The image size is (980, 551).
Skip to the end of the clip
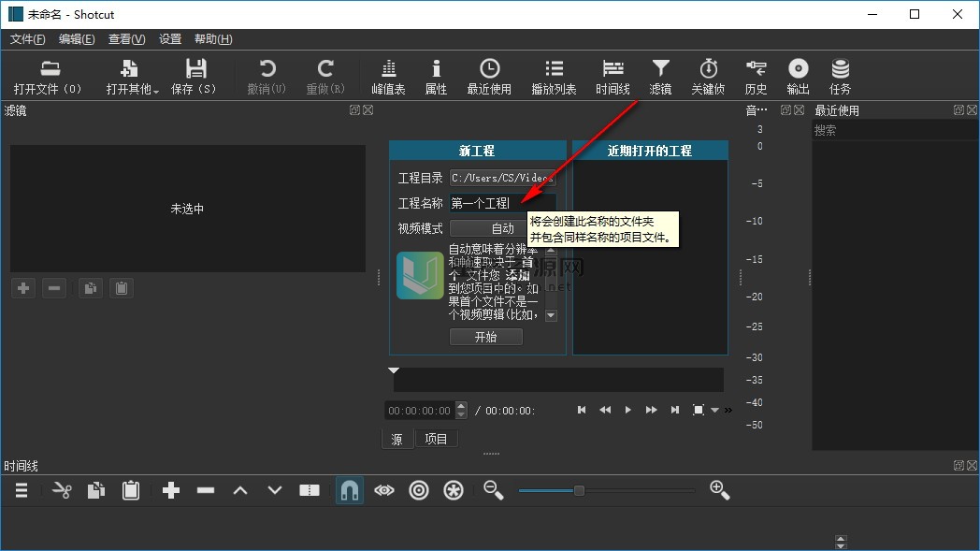675,410
